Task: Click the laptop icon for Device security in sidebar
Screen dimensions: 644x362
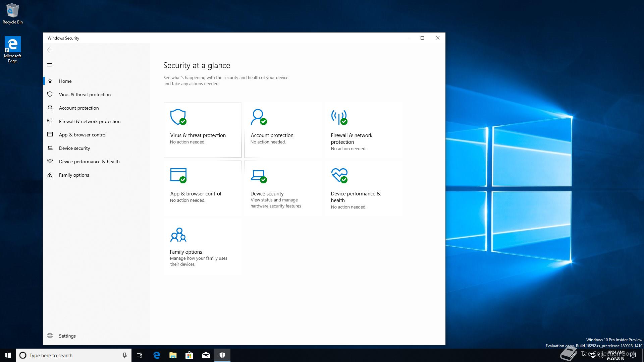Action: (x=50, y=148)
